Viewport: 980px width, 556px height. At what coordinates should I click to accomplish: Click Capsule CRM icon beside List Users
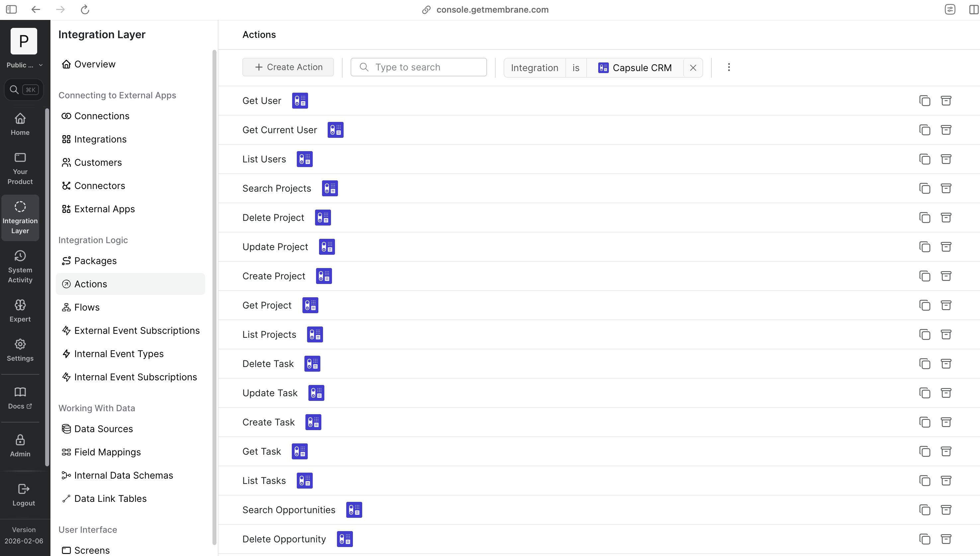pyautogui.click(x=304, y=159)
